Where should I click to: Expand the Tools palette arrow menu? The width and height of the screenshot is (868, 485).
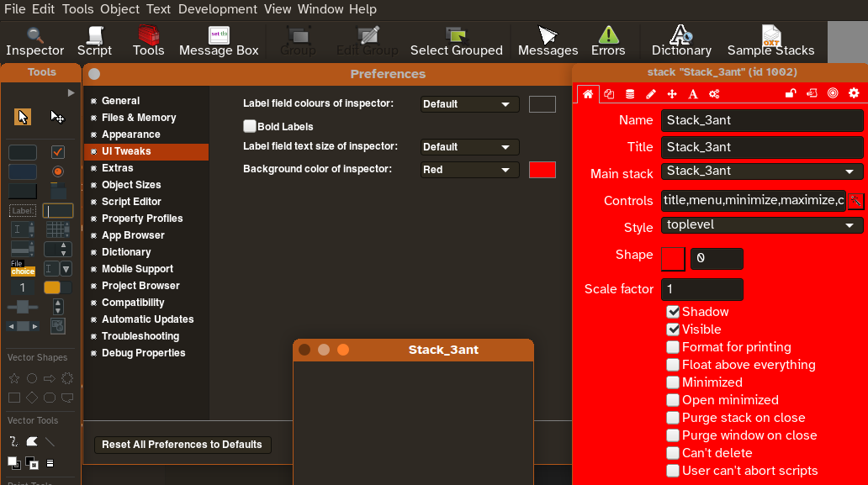[x=71, y=93]
